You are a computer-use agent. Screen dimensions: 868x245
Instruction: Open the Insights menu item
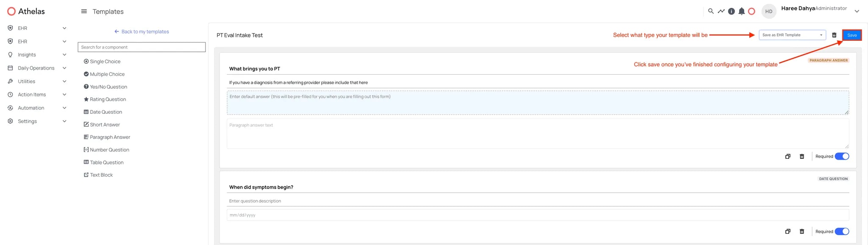point(27,55)
